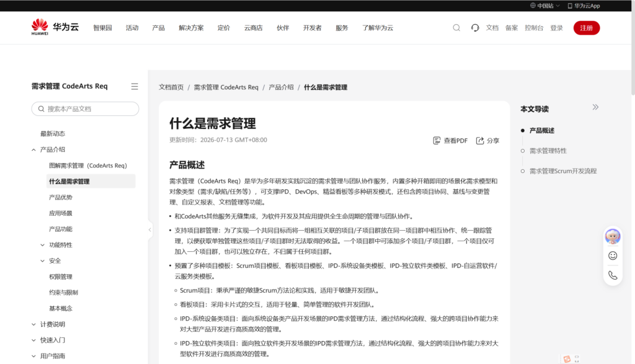This screenshot has height=364, width=635.
Task: Open the 产品 menu
Action: 158,27
